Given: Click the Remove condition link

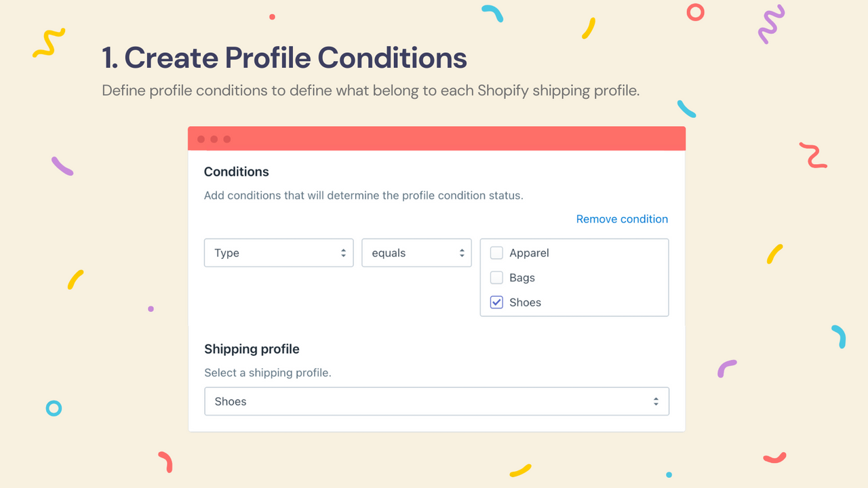Looking at the screenshot, I should [622, 219].
